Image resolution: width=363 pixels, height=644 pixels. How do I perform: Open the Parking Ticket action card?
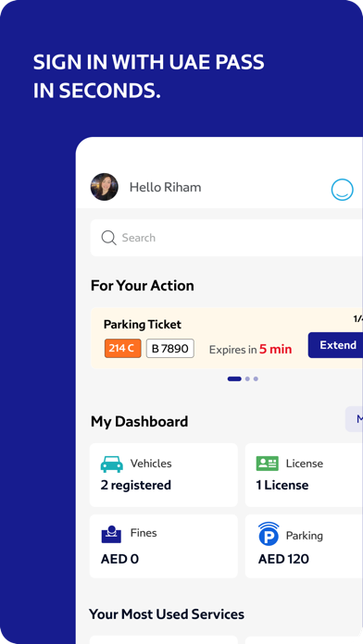(x=227, y=339)
